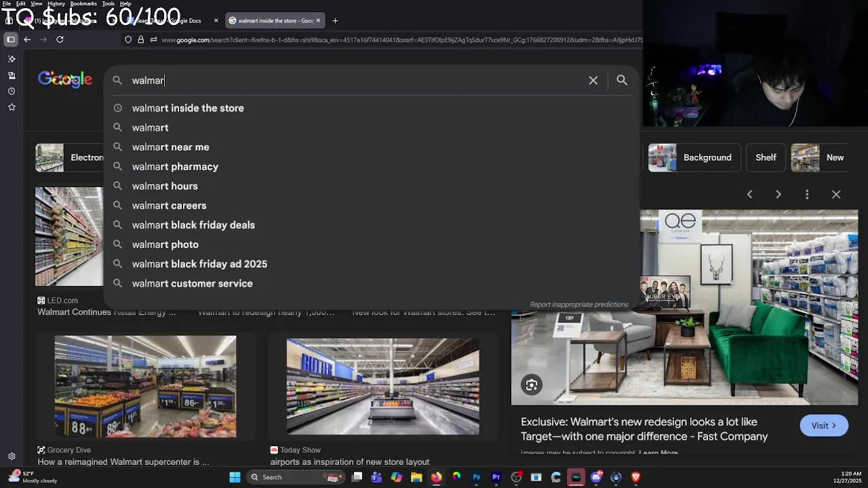Open the Tools menu

click(108, 3)
